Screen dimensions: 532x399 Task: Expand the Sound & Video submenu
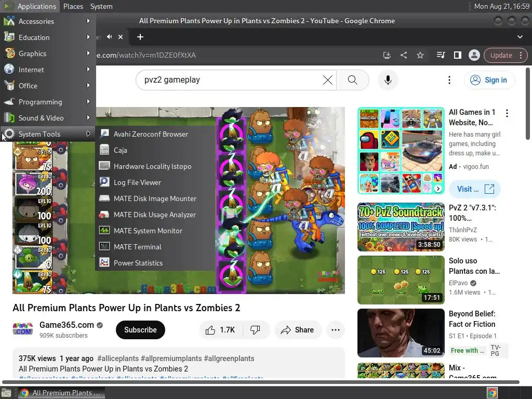point(48,118)
